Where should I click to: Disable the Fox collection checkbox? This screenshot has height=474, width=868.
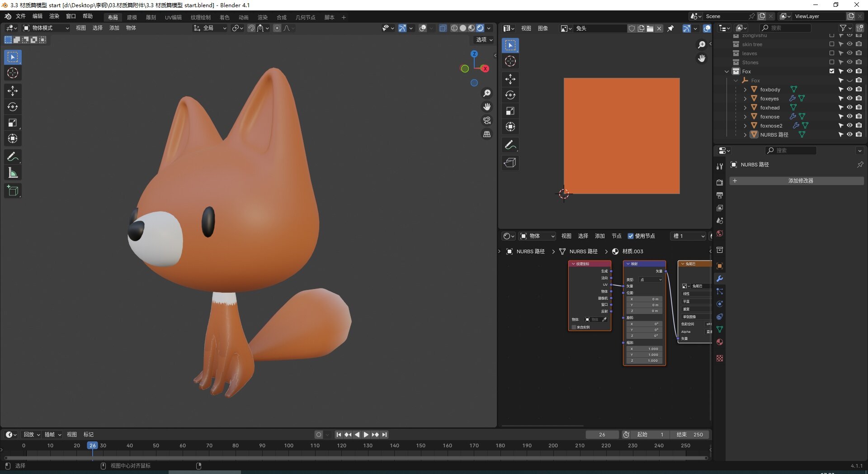[832, 71]
